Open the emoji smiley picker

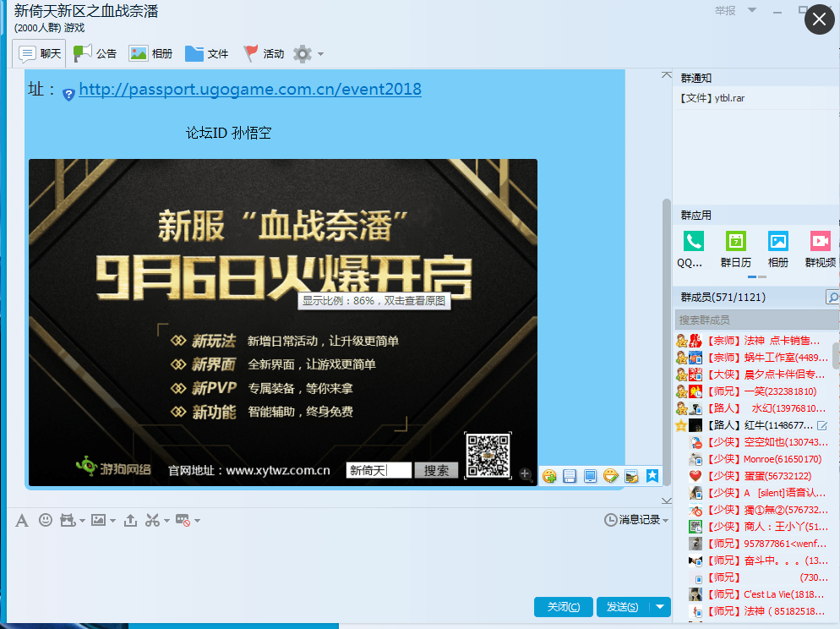[46, 520]
